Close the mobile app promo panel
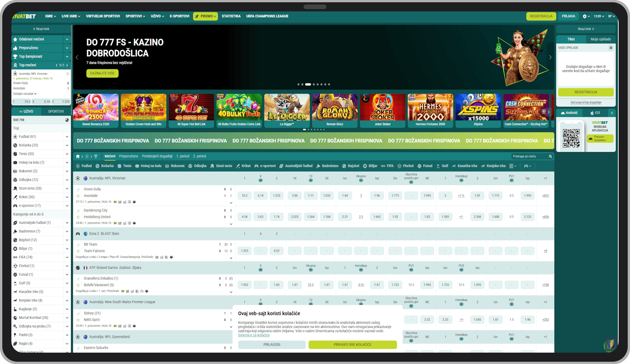Viewport: 630px width, 364px height. point(611,113)
